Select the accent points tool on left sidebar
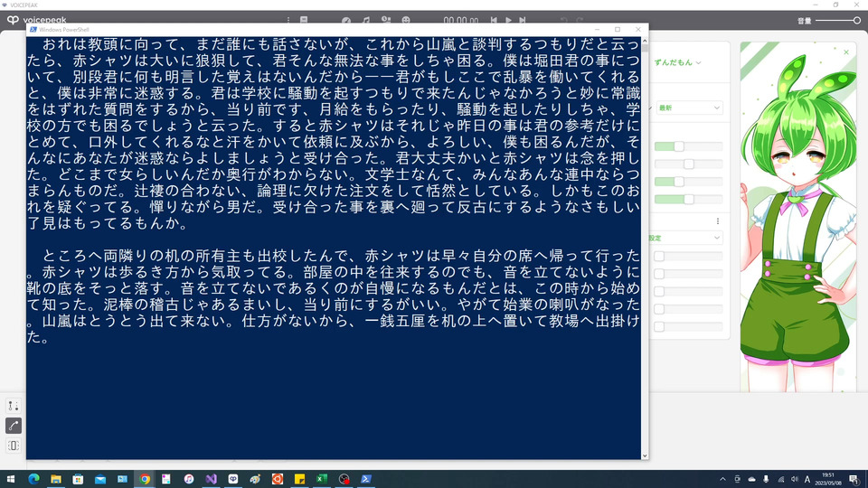868x488 pixels. click(x=14, y=406)
